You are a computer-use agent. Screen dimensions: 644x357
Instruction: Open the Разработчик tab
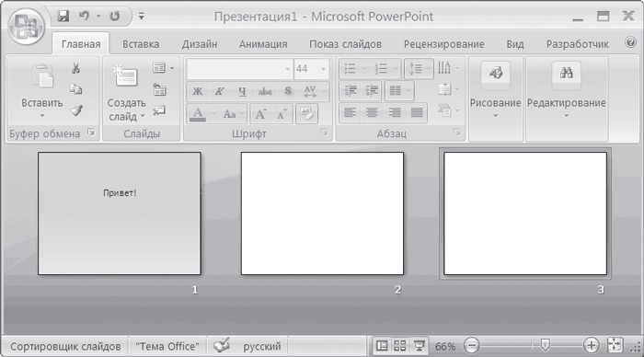(578, 44)
